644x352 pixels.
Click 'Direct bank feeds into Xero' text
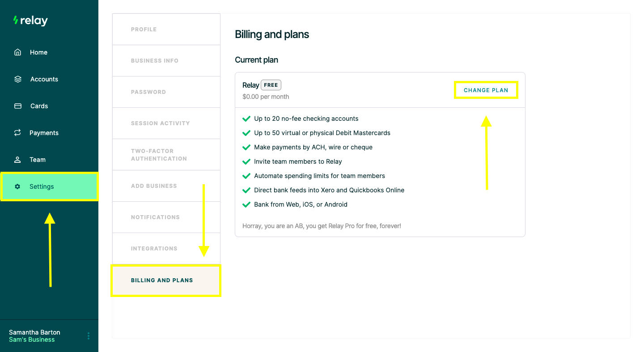click(329, 190)
